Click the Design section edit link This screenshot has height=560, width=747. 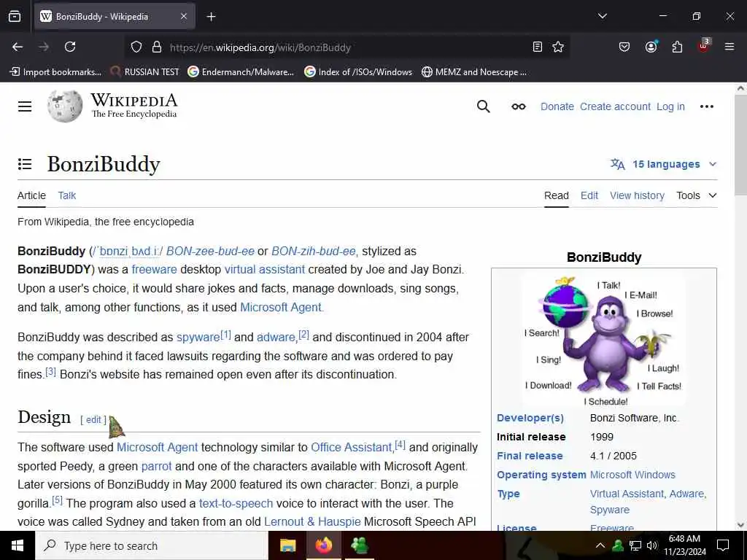point(93,419)
